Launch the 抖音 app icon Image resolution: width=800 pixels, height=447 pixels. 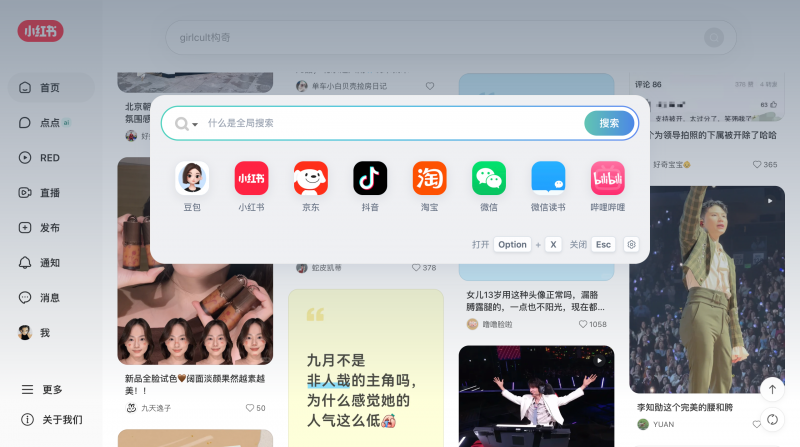point(370,178)
